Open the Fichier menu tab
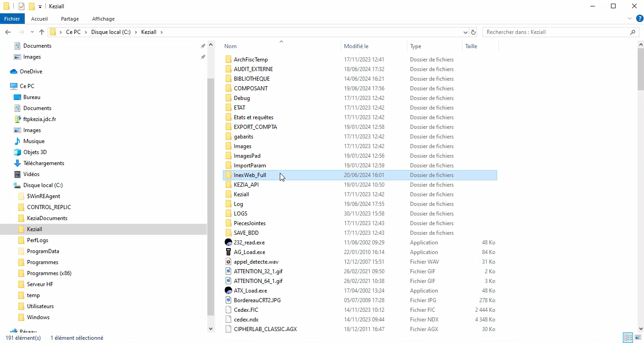This screenshot has height=343, width=644. (x=12, y=19)
